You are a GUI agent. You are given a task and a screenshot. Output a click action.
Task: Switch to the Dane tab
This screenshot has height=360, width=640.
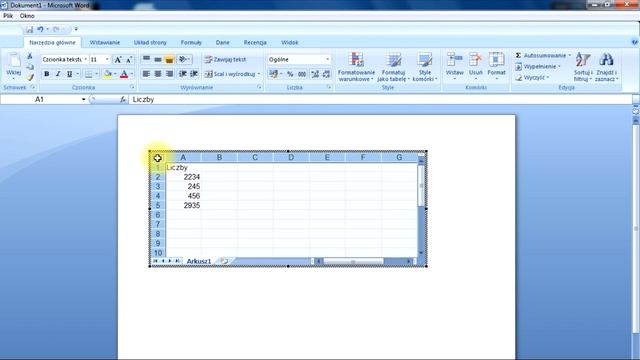pyautogui.click(x=222, y=42)
